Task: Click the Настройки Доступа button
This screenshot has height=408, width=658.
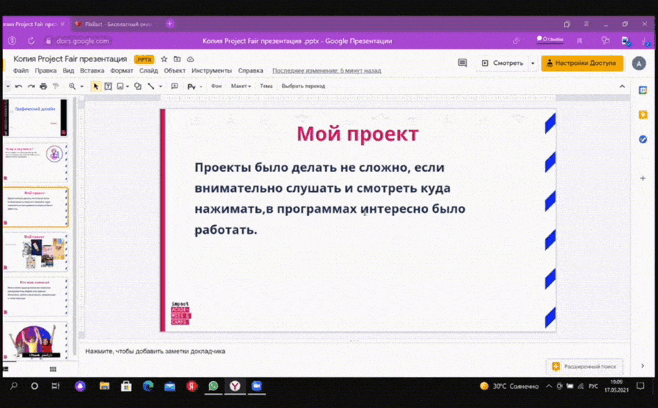Action: (582, 63)
